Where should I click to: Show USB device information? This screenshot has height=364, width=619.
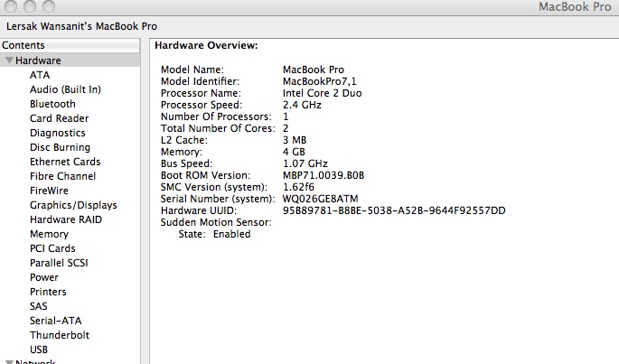[x=39, y=350]
